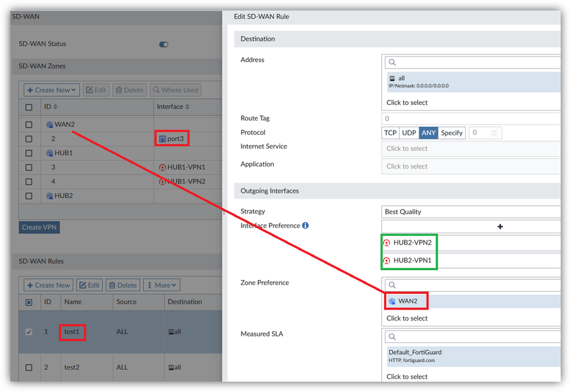Click the all destination icon in test1 row

point(171,332)
